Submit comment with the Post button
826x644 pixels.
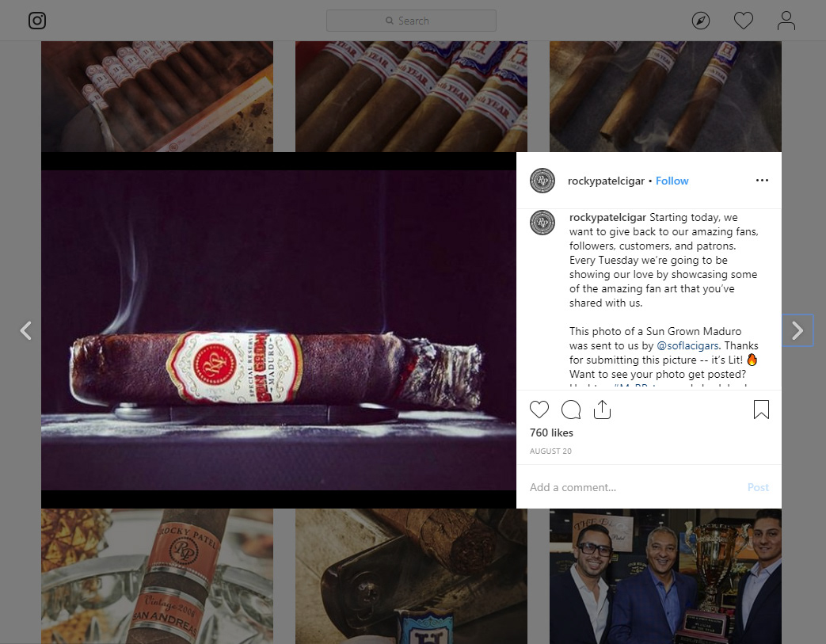758,487
